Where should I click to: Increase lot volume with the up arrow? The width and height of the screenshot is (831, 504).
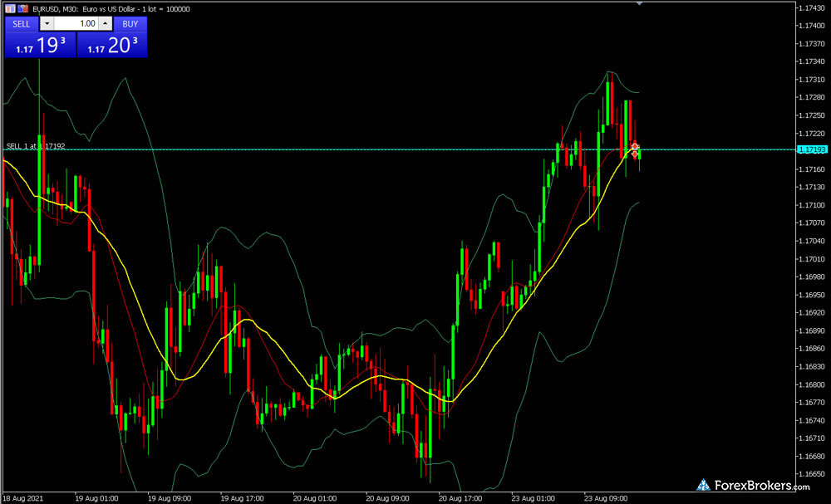106,24
